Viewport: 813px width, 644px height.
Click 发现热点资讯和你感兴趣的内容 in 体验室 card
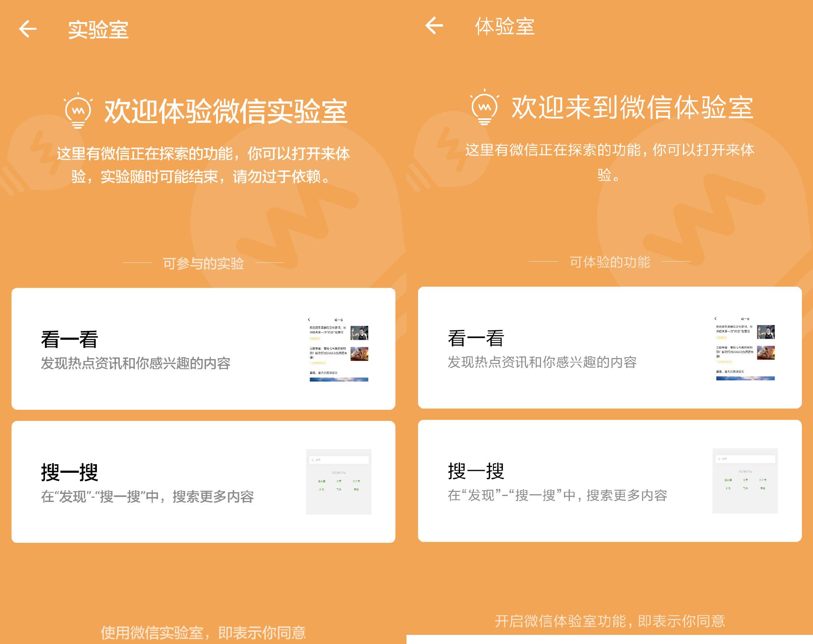tap(542, 362)
